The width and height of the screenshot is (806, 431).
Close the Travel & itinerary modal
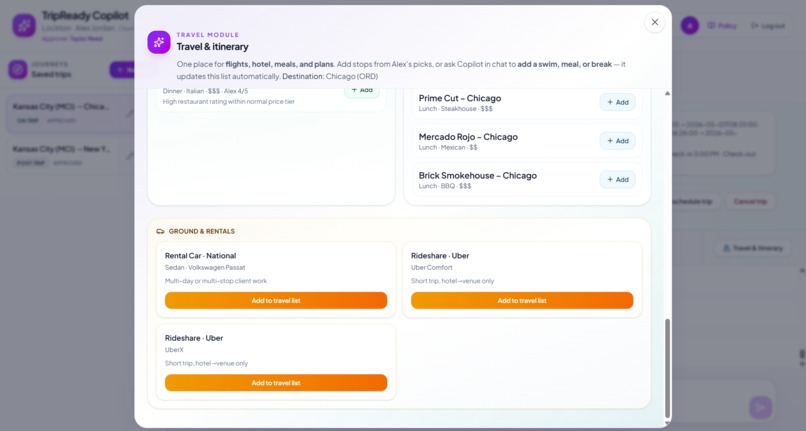[x=654, y=22]
